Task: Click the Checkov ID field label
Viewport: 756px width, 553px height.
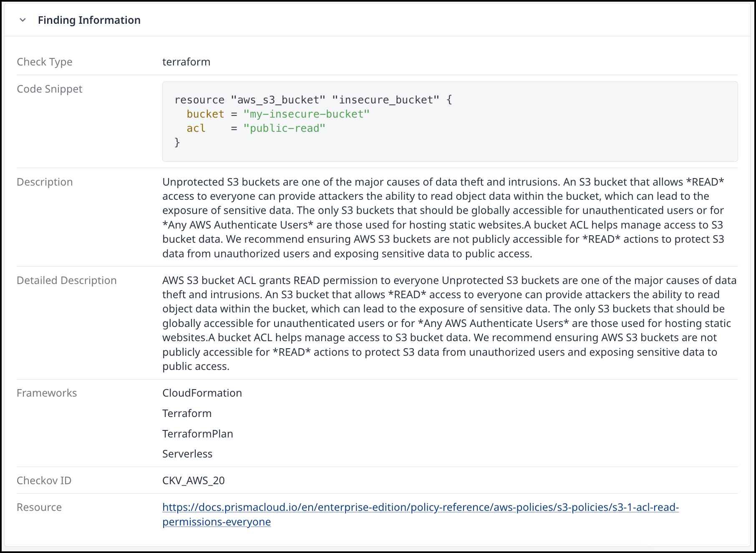Action: point(44,480)
